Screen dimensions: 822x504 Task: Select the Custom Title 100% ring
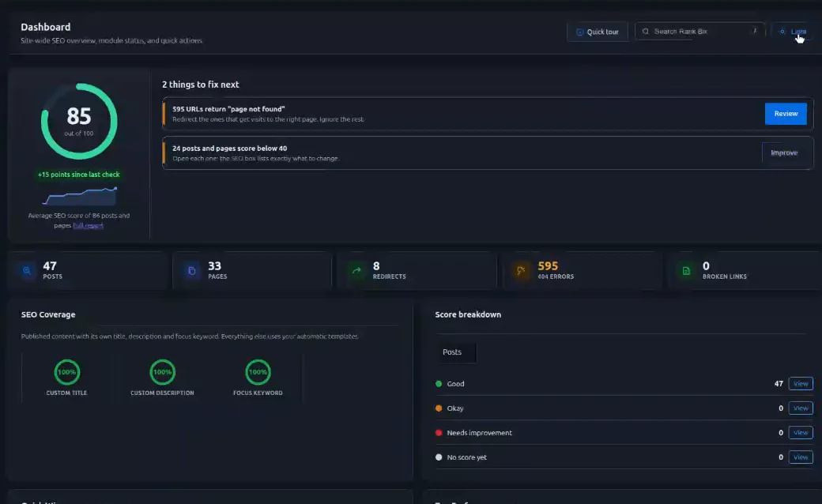click(66, 372)
